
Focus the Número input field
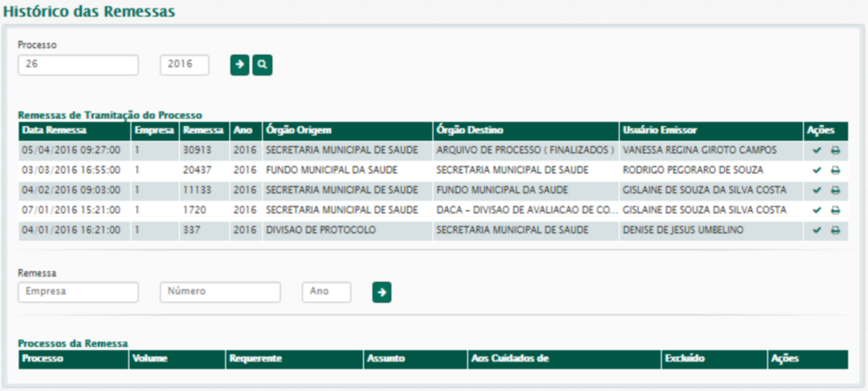220,292
